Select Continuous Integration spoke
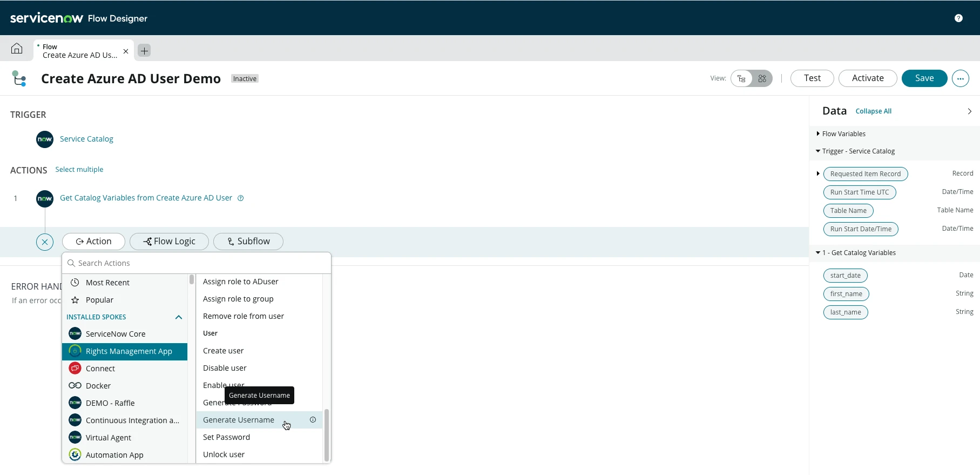 tap(125, 420)
